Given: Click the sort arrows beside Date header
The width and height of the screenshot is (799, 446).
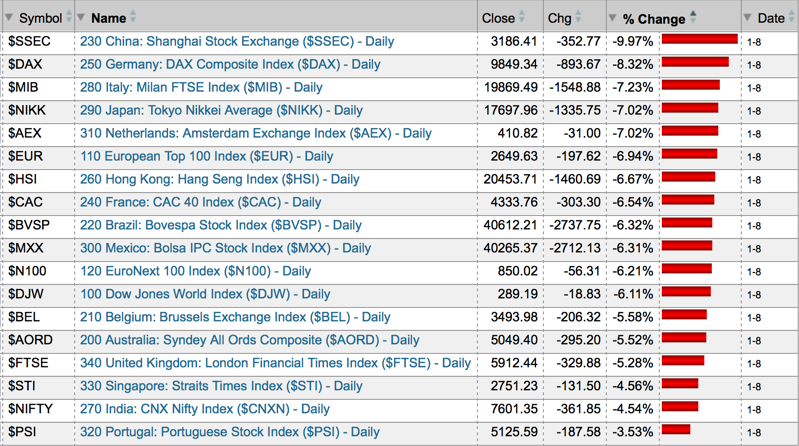Looking at the screenshot, I should tap(792, 18).
